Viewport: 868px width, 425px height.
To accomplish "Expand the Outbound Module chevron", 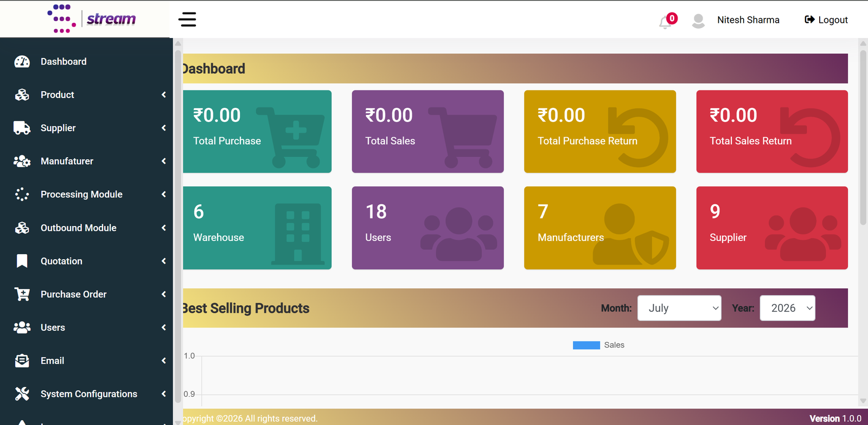I will tap(163, 228).
